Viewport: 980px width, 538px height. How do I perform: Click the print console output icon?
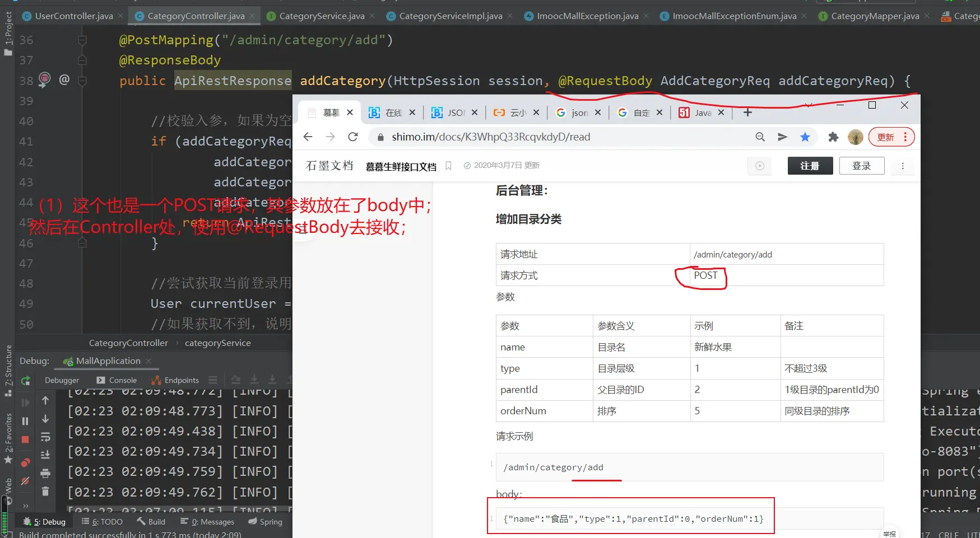pyautogui.click(x=45, y=474)
